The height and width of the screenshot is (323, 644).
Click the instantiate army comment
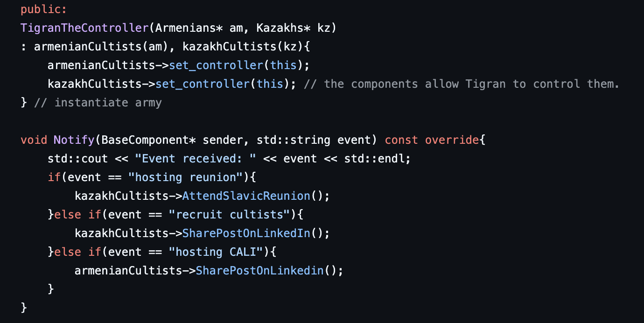tap(98, 102)
